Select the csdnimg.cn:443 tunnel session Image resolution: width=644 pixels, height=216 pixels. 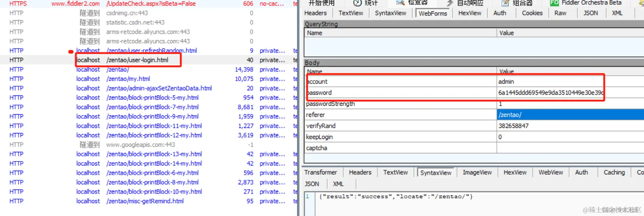[149, 13]
